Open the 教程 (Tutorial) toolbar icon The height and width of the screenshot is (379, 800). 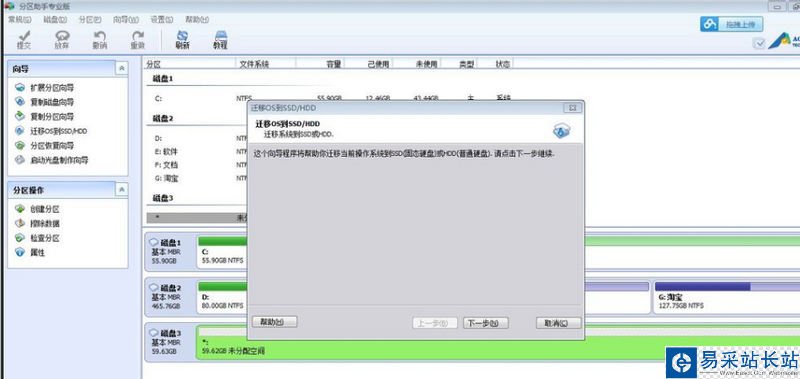220,40
